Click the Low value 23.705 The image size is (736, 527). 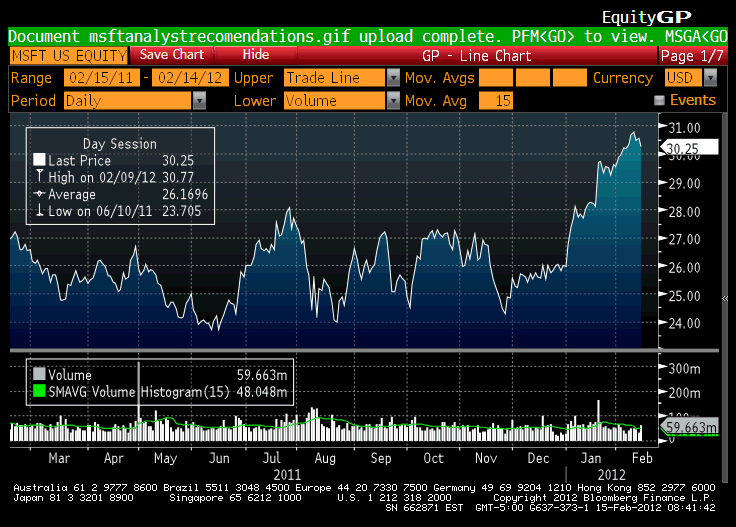tap(182, 211)
